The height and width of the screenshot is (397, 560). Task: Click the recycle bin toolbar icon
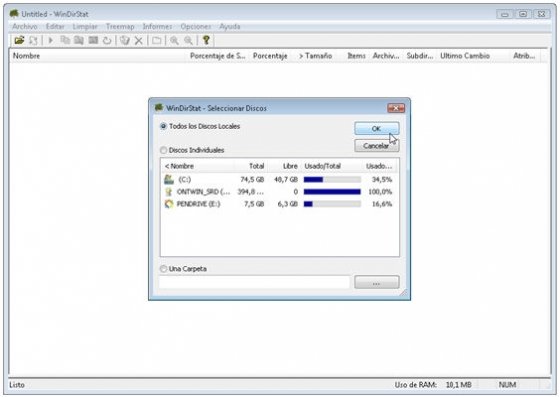125,40
